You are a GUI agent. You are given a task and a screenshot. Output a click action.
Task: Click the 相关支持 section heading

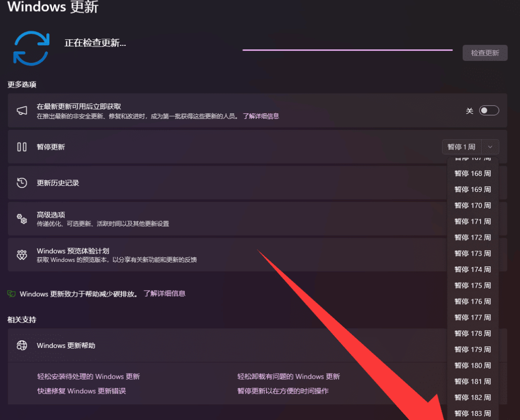point(22,320)
